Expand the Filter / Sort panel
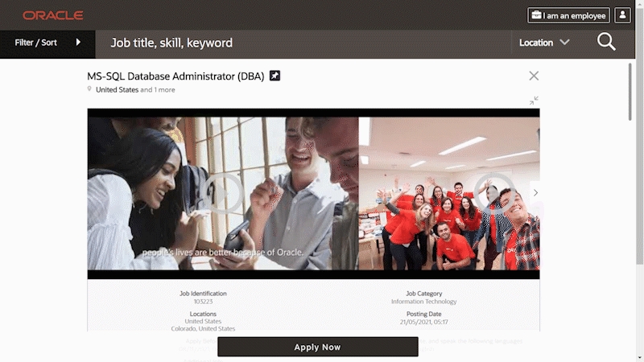This screenshot has height=362, width=644. coord(47,43)
